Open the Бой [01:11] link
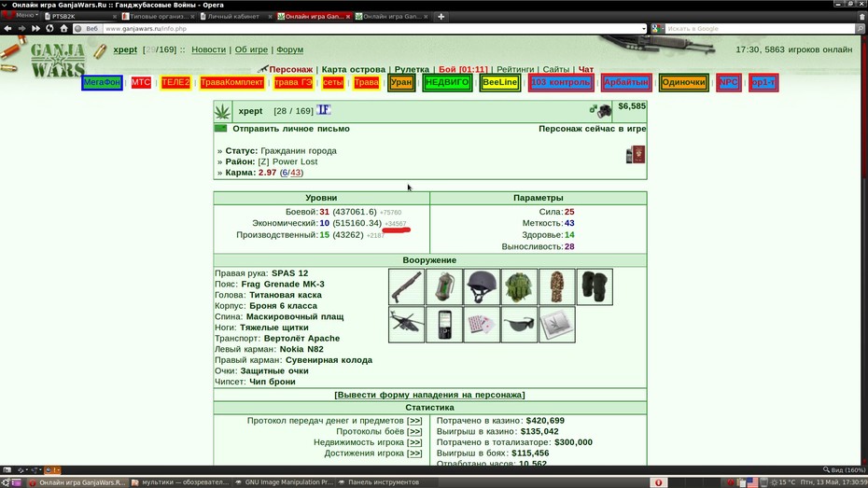This screenshot has width=868, height=488. (463, 69)
